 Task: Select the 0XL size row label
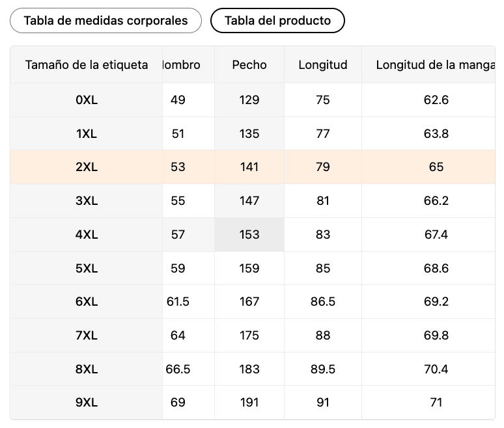click(x=87, y=100)
